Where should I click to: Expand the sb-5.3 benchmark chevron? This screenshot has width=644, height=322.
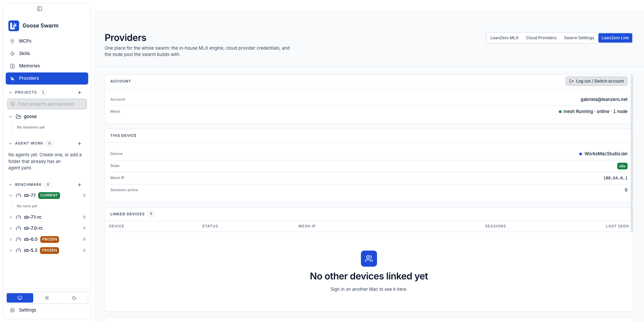(11, 251)
